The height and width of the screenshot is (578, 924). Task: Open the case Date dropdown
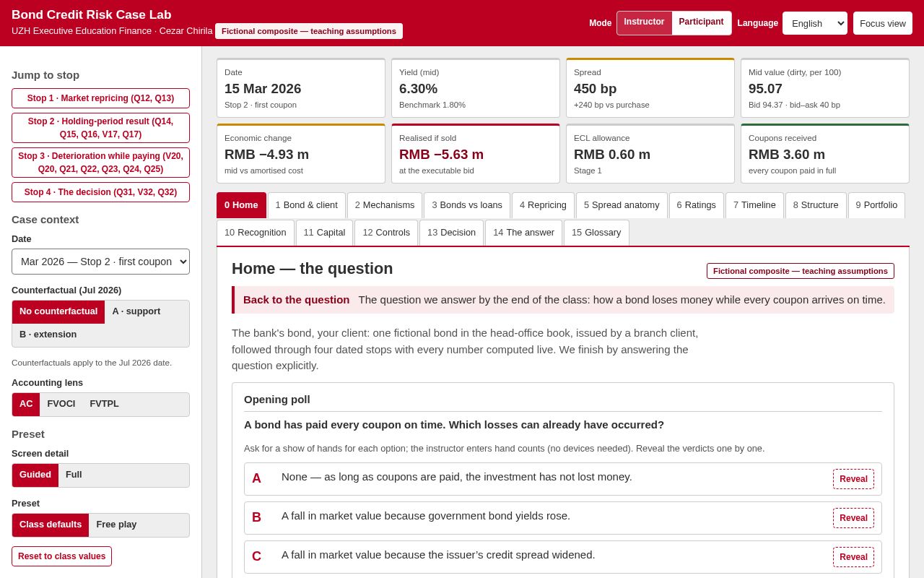pos(100,262)
